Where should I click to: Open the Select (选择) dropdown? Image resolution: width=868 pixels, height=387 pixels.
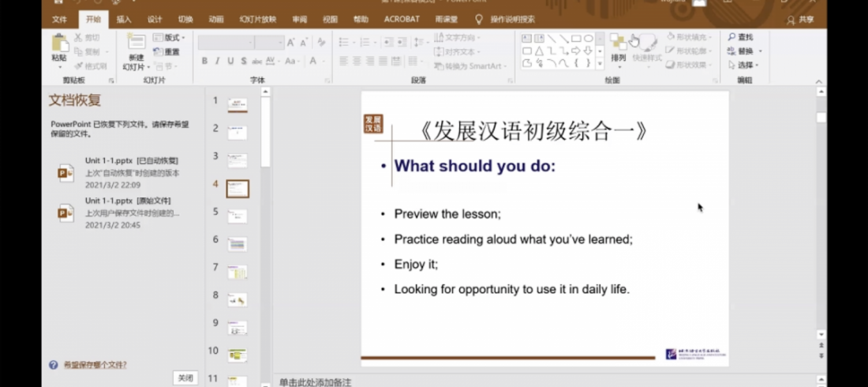(x=743, y=65)
